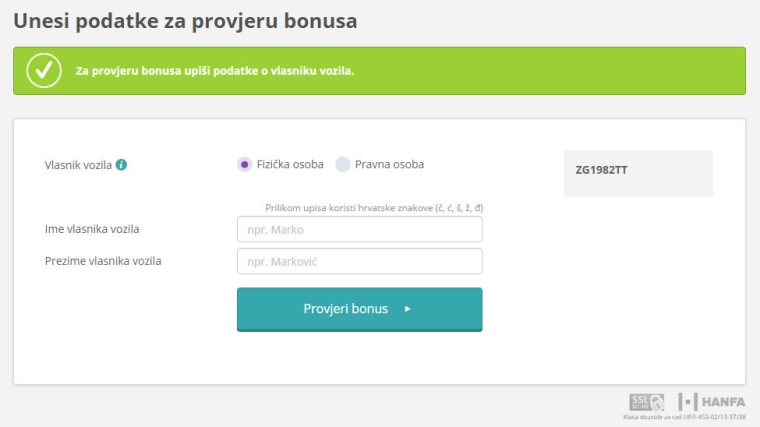Click the info icon beside Vlasnik vozila
Viewport: 760px width, 427px height.
coord(121,165)
